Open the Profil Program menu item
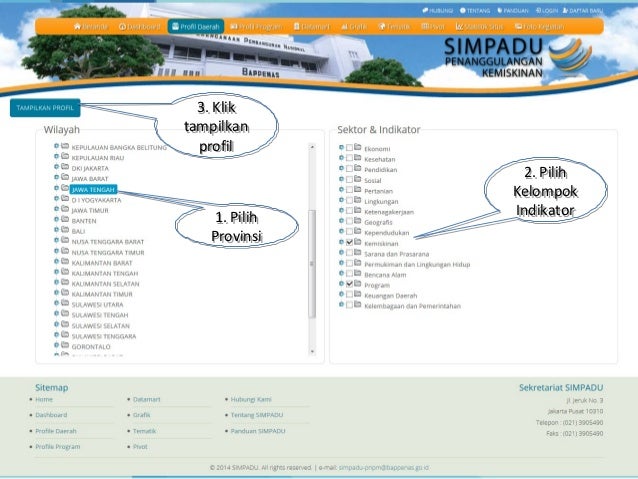The width and height of the screenshot is (638, 479). [256, 27]
